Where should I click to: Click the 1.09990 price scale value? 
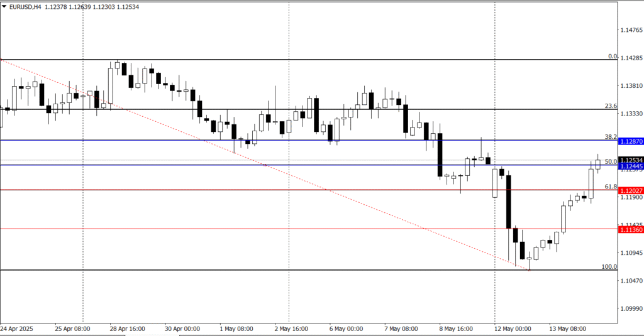pos(632,308)
